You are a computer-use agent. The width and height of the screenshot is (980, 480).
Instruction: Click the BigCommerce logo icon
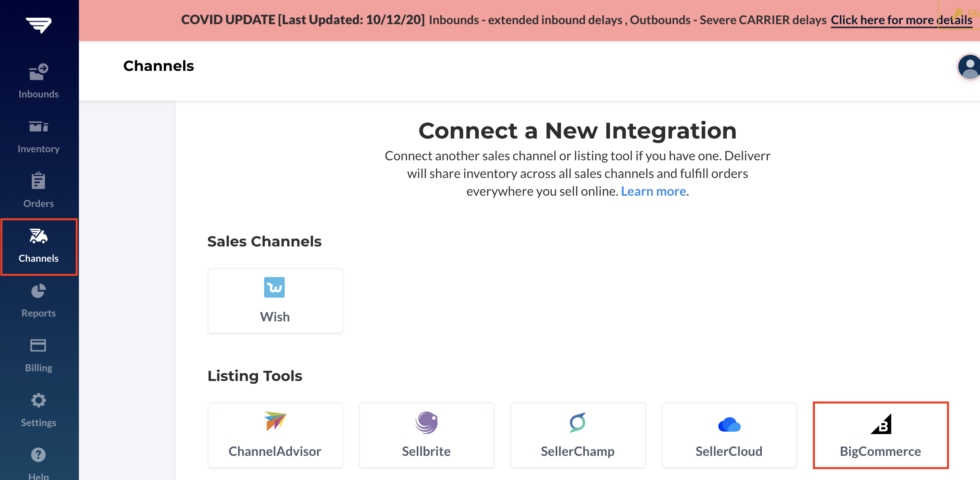[881, 424]
